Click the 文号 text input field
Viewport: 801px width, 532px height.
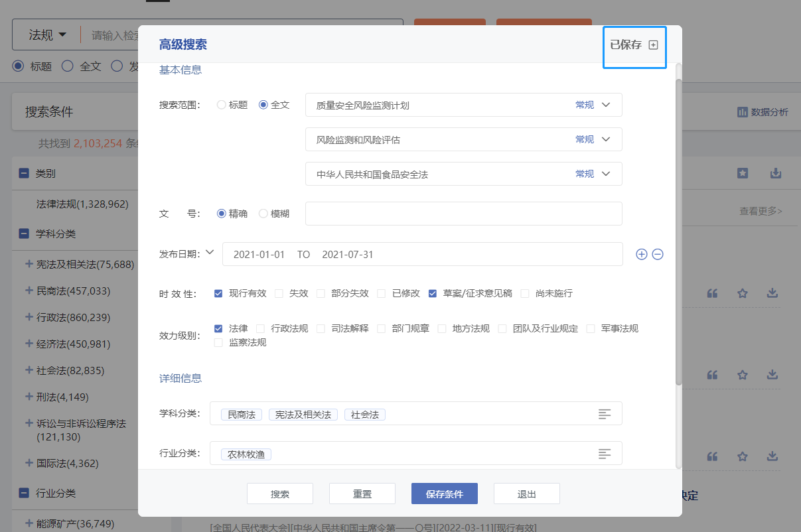click(x=463, y=214)
